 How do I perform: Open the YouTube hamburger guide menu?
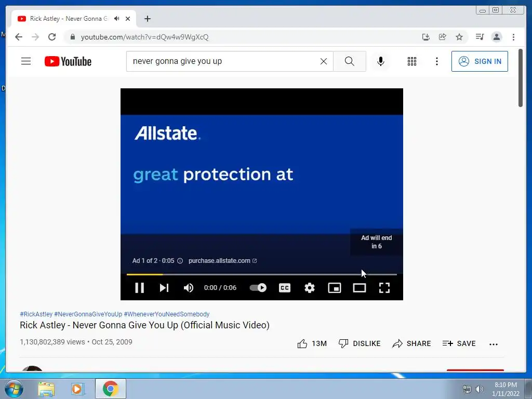click(26, 61)
